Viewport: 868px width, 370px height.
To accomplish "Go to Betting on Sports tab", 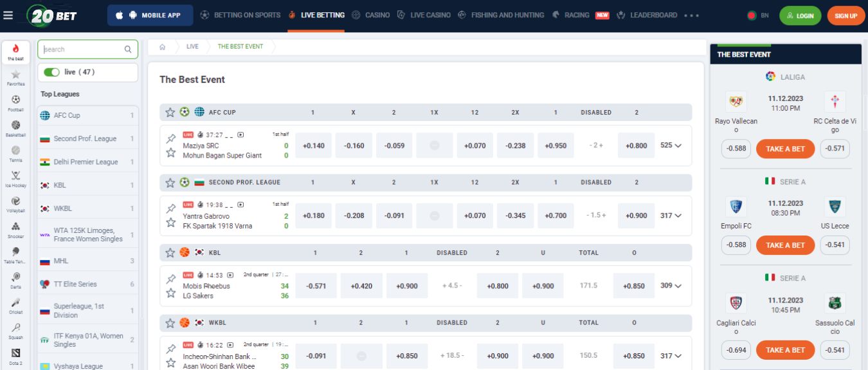I will (x=240, y=15).
